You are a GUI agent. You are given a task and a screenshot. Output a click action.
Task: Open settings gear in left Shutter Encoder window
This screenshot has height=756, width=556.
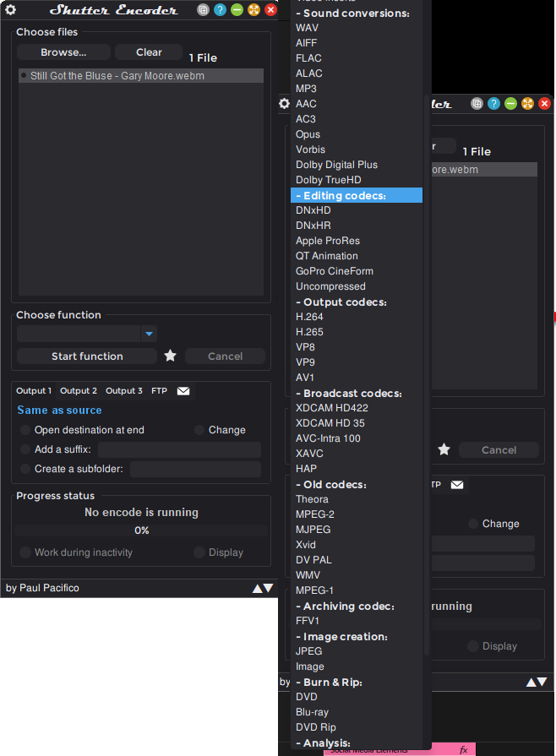(x=10, y=9)
